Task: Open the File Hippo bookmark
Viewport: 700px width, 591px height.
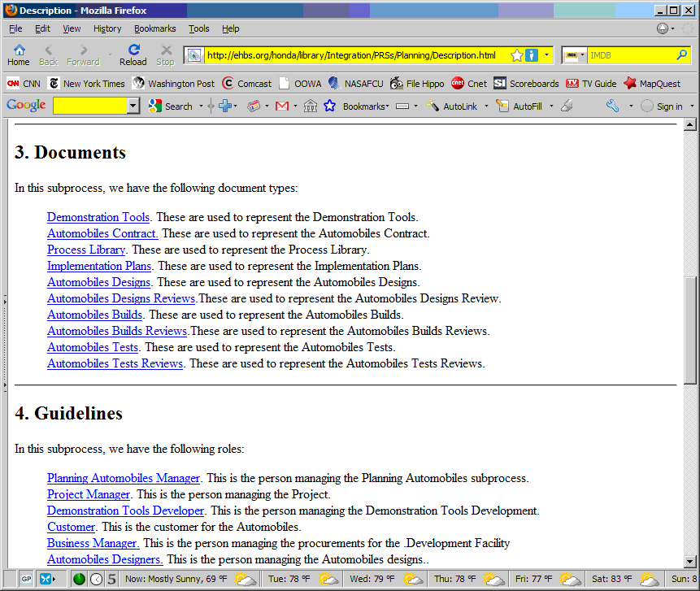Action: pos(417,84)
